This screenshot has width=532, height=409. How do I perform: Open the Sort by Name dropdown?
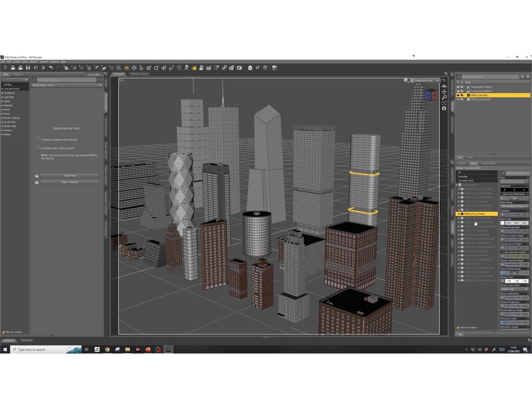pyautogui.click(x=67, y=85)
